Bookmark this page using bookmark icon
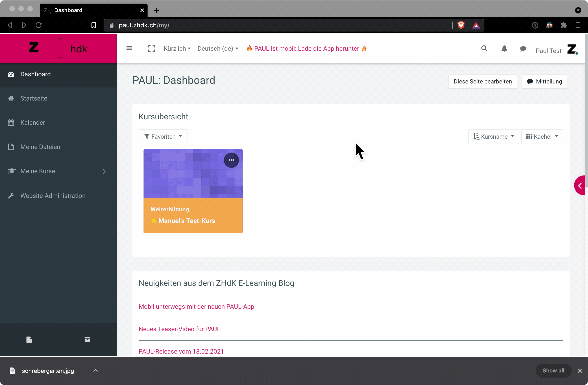Screen dimensions: 588x385 [94, 25]
